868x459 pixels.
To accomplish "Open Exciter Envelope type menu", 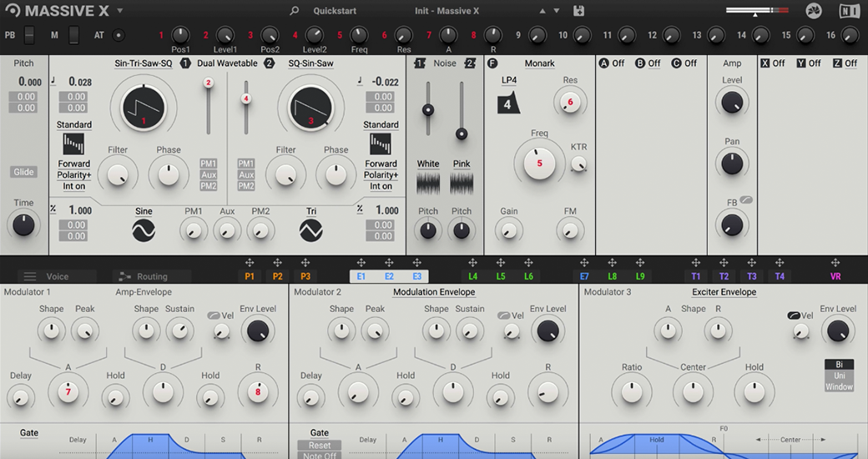I will tap(724, 292).
